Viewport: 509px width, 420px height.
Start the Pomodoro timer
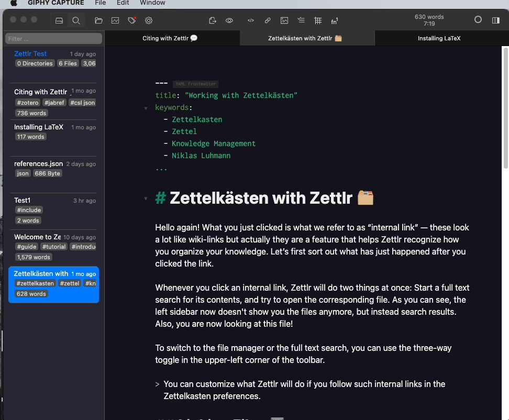point(478,20)
